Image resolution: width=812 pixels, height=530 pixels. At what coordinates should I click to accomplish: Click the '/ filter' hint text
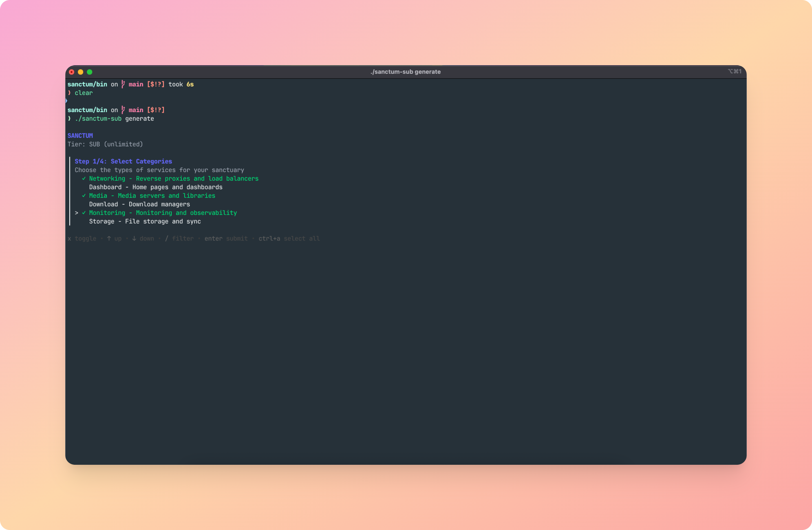click(179, 238)
